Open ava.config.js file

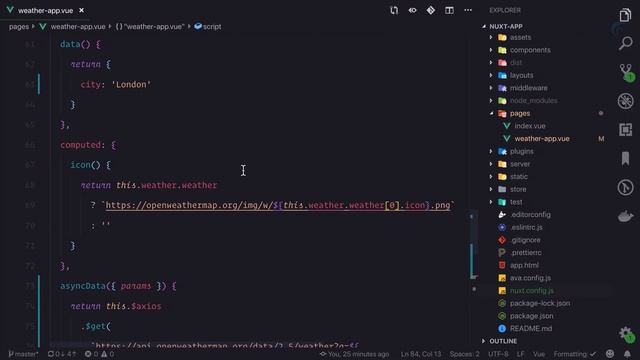pos(530,278)
